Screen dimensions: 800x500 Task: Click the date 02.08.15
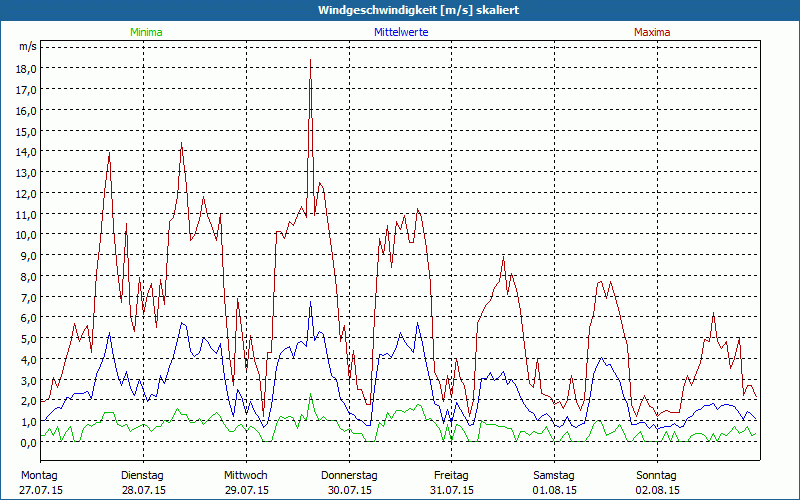coord(657,490)
